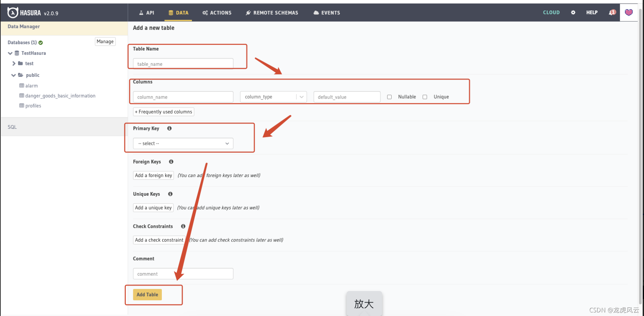Click the CLOUD link
644x316 pixels.
[x=551, y=12]
